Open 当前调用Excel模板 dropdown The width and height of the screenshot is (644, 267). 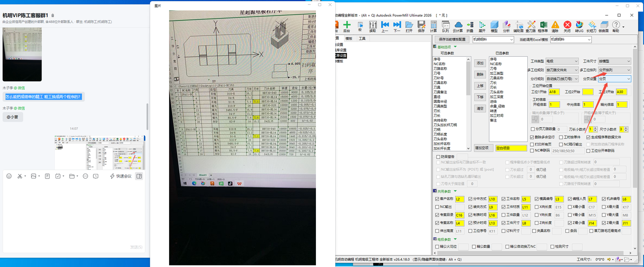coord(571,39)
